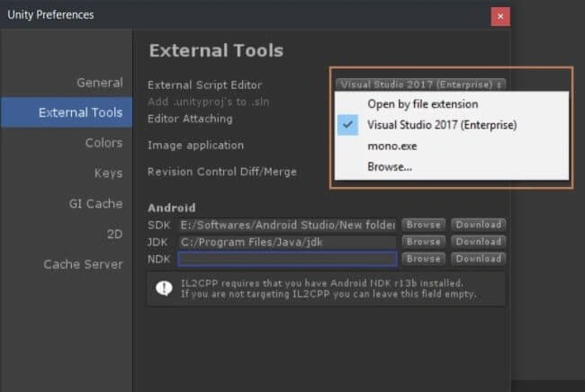Click the 'External Script Editor' label
This screenshot has width=585, height=392.
tap(204, 85)
